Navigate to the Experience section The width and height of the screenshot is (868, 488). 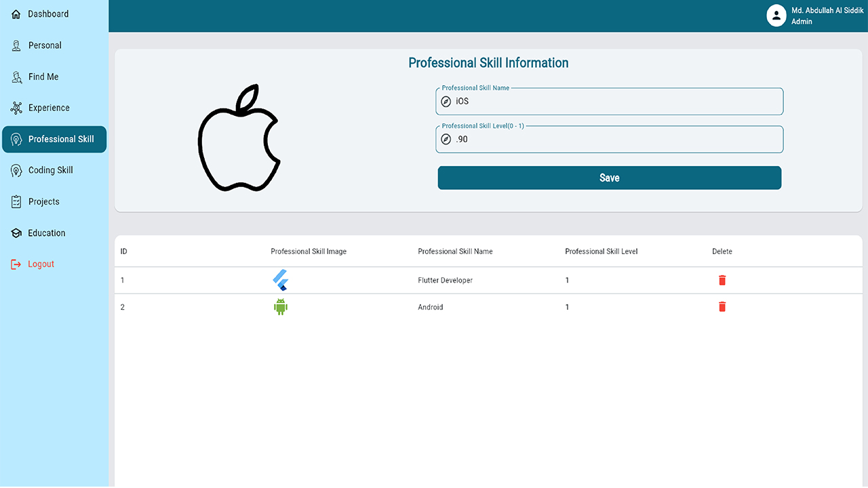coord(54,108)
